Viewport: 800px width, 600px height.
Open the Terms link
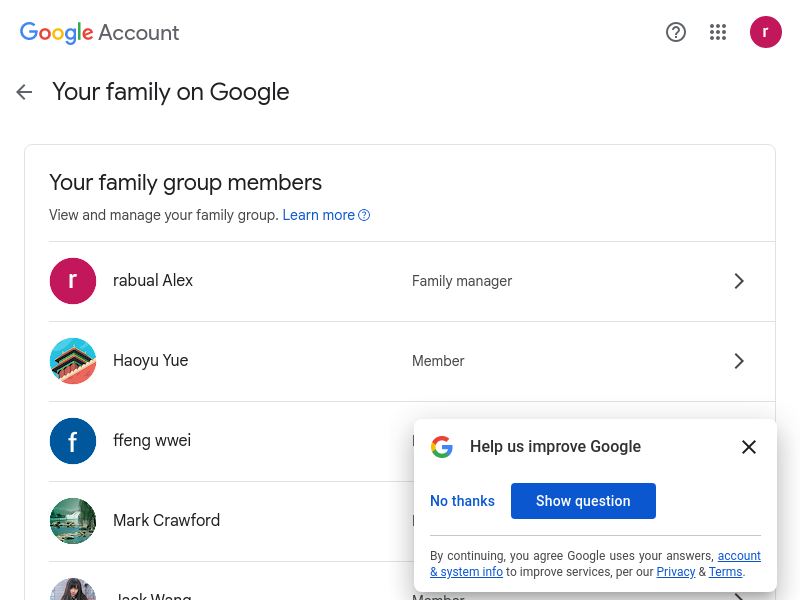[x=725, y=572]
